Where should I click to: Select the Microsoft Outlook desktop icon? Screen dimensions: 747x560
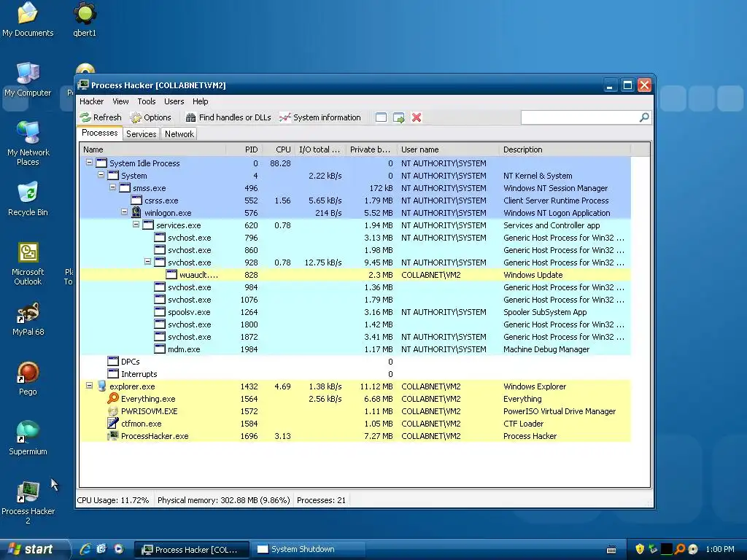tap(28, 263)
